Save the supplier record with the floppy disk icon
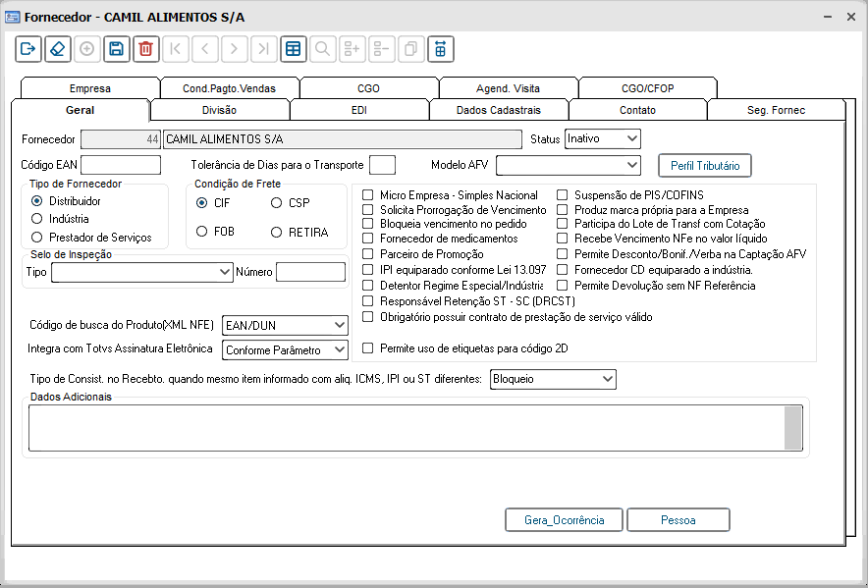This screenshot has width=868, height=588. [x=117, y=49]
